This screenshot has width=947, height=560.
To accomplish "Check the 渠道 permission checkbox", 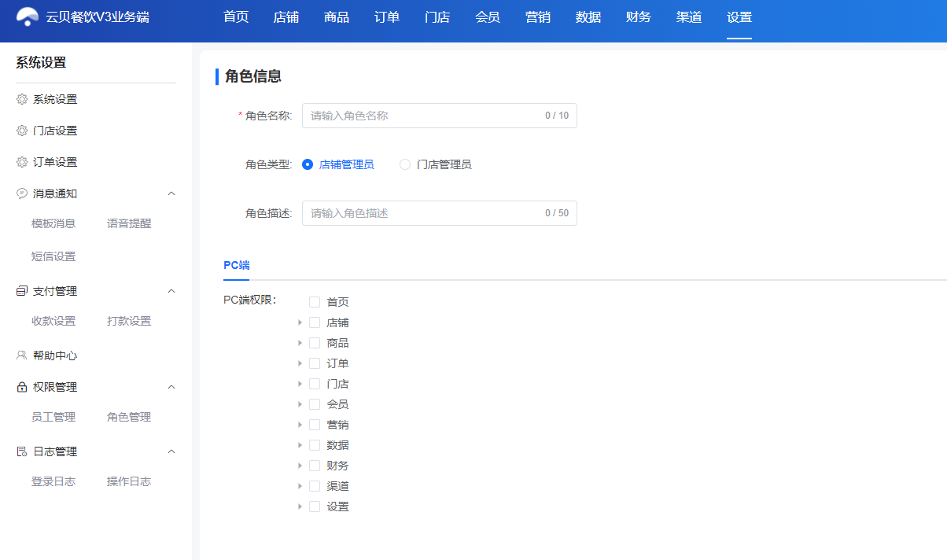I will [315, 486].
